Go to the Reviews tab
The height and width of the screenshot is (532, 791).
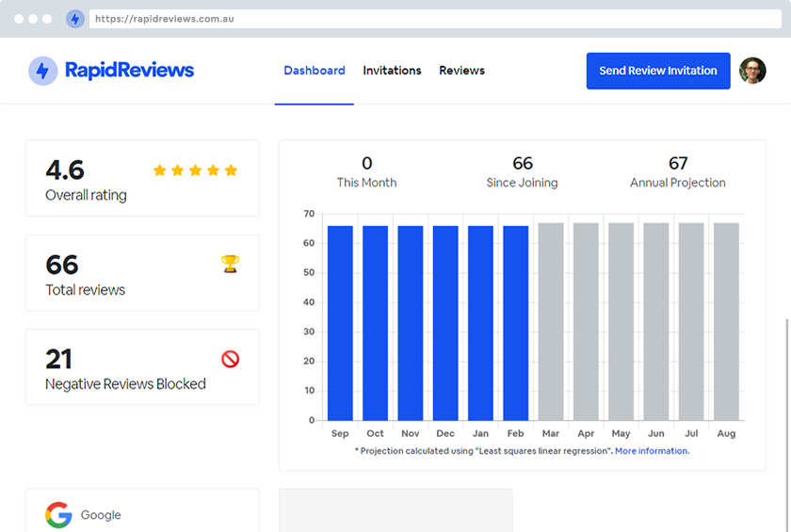(461, 71)
